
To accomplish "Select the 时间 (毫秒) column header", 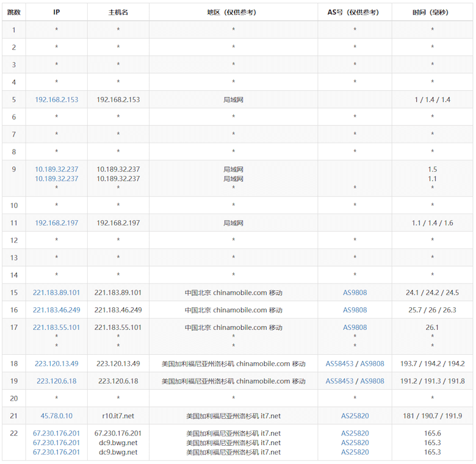I will (x=432, y=12).
